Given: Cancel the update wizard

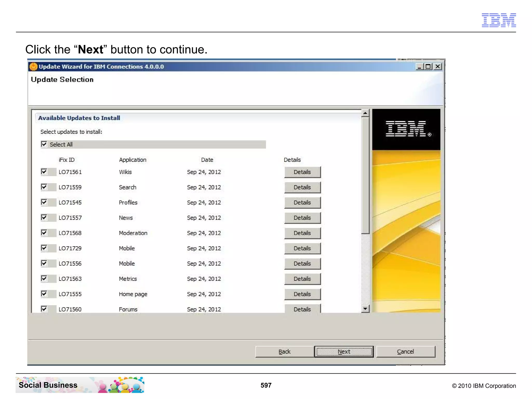Looking at the screenshot, I should (x=405, y=352).
